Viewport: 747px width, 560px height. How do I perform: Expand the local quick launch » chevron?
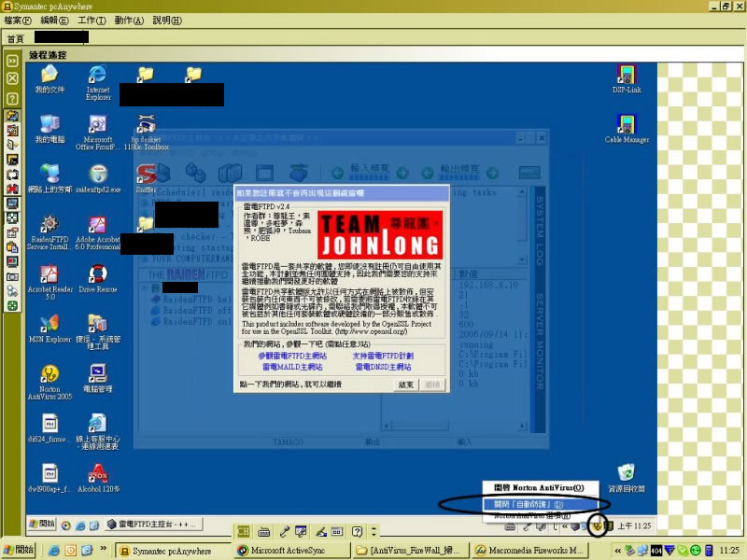tap(103, 549)
